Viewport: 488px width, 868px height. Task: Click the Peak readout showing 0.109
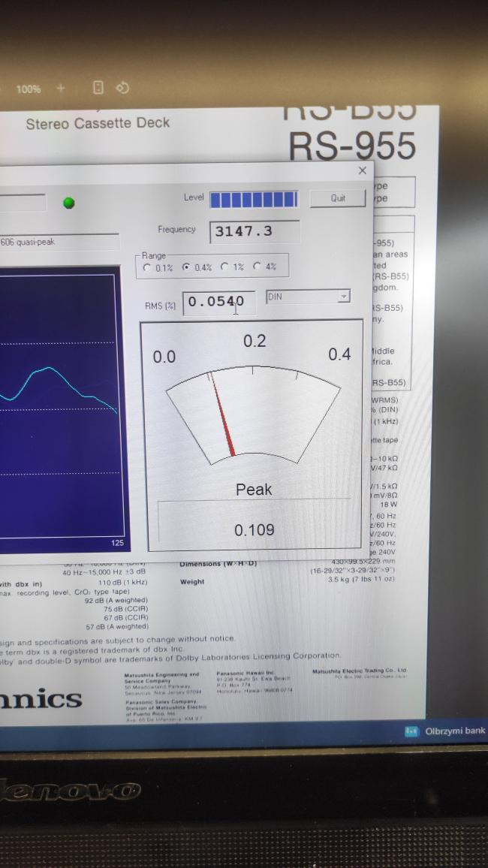254,530
